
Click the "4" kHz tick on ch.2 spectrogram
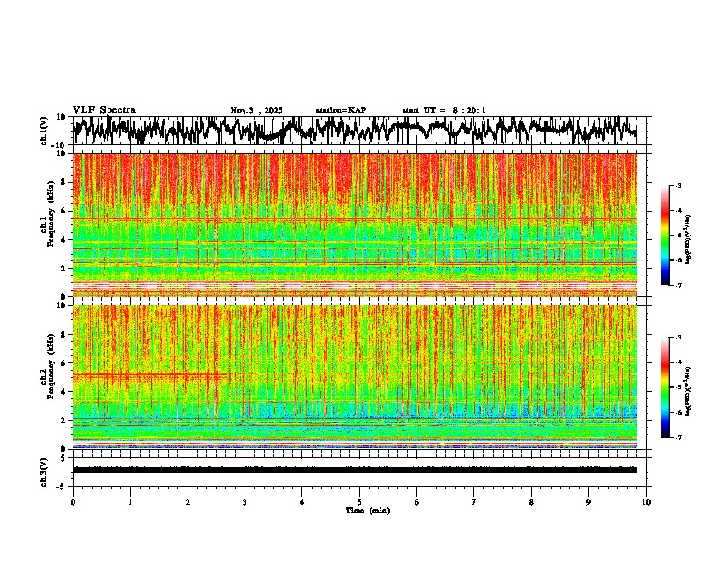(x=63, y=392)
